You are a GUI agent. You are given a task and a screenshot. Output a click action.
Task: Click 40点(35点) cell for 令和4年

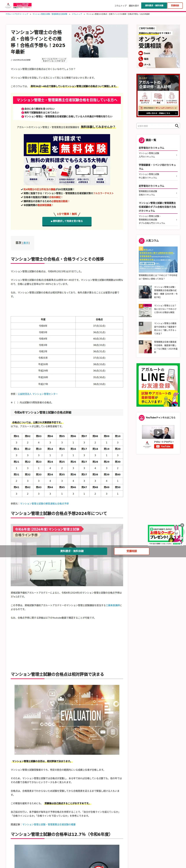[x=99, y=339]
